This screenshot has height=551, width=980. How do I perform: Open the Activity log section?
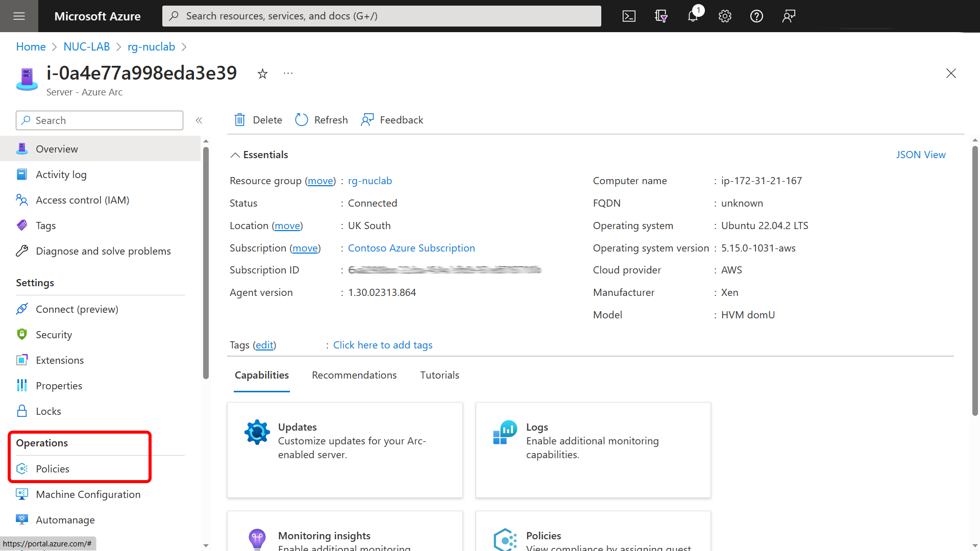coord(61,174)
